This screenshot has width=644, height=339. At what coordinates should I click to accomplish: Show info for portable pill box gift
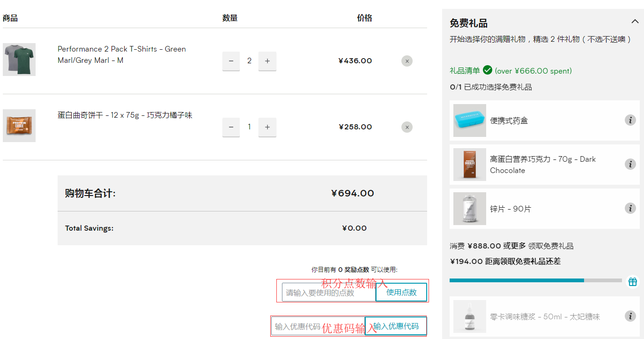click(x=630, y=121)
